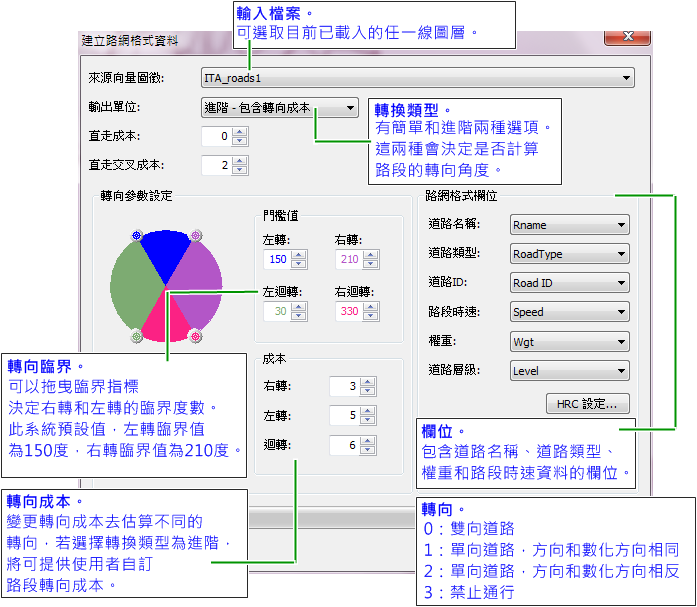
Task: Increase the 右轉 threshold 210 with up arrow
Action: [370, 255]
